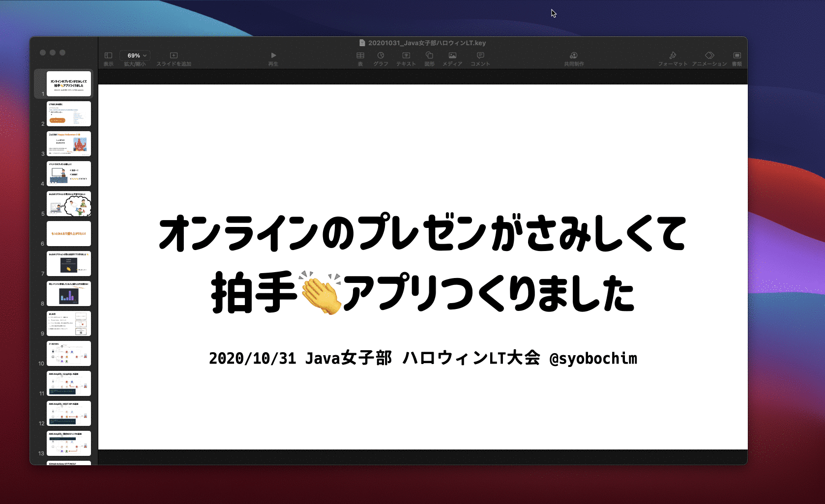Start the slideshow with the Play (再生) button

coord(274,56)
